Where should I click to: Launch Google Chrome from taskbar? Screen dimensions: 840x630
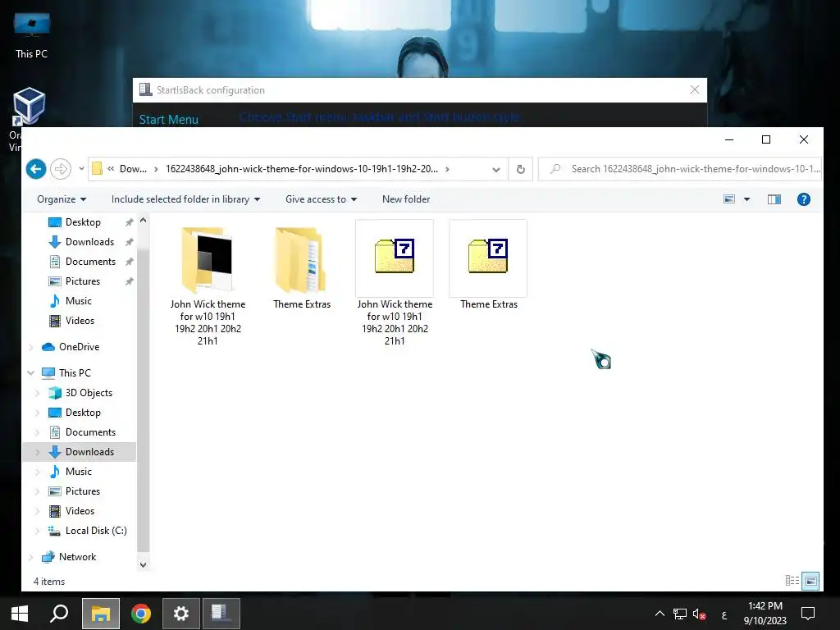click(141, 614)
